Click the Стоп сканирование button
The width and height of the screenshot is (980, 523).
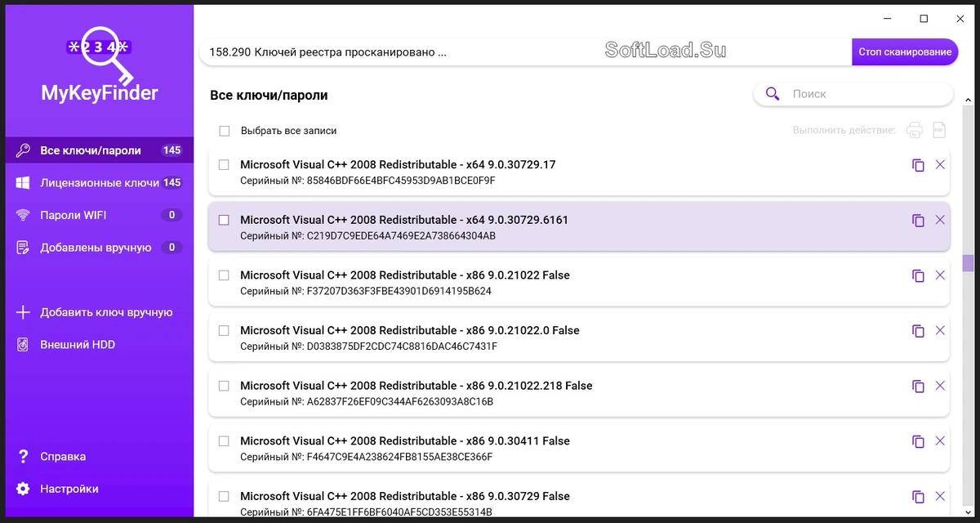point(905,52)
